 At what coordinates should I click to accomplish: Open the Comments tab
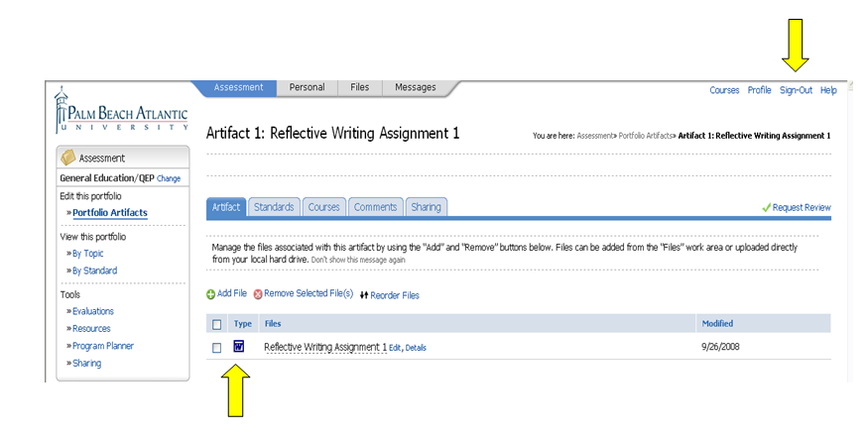[376, 207]
